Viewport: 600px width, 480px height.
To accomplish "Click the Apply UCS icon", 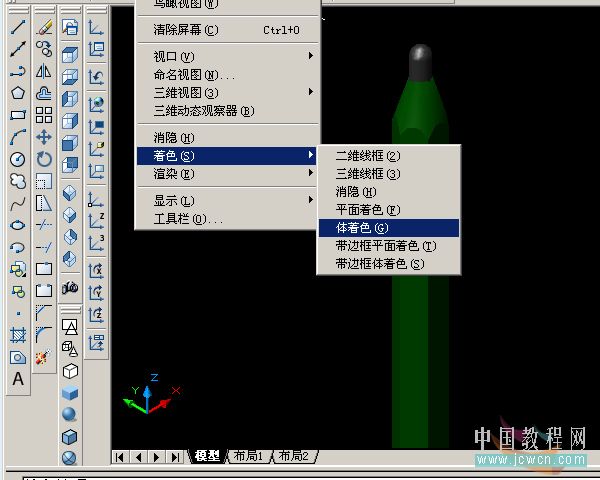I will pos(96,343).
